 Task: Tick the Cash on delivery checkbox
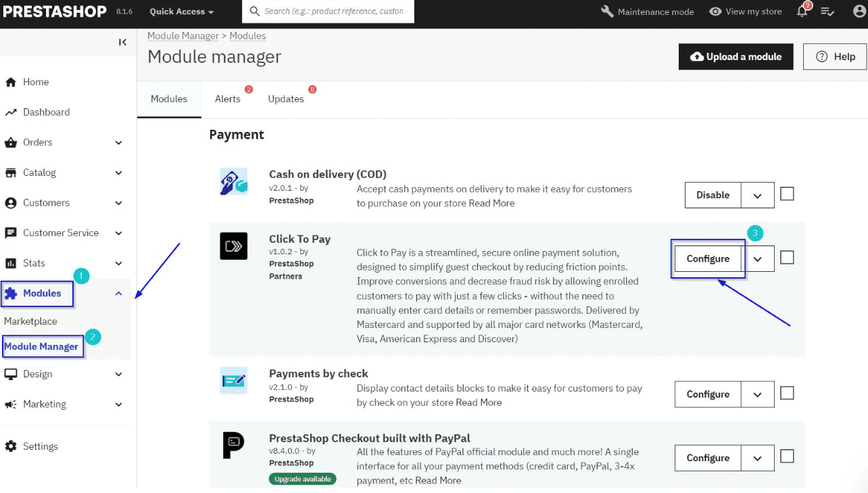pos(786,193)
